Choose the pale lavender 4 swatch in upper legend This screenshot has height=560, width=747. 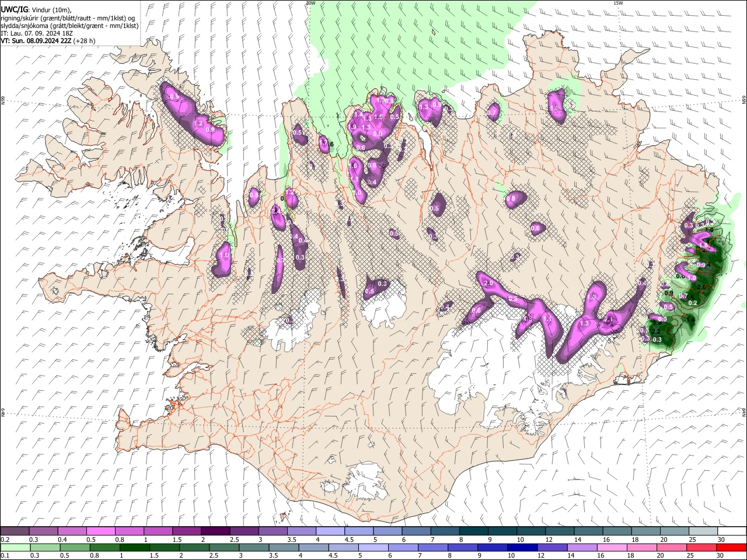pos(330,531)
